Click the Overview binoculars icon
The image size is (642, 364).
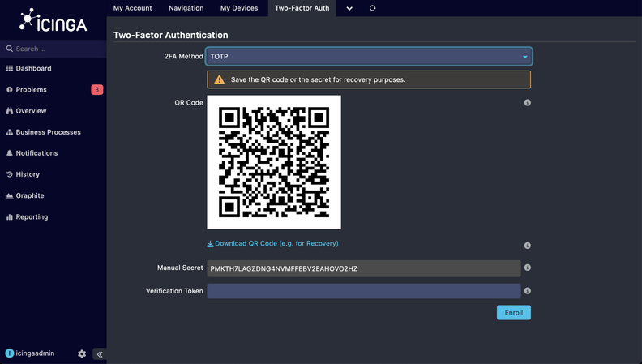point(10,111)
